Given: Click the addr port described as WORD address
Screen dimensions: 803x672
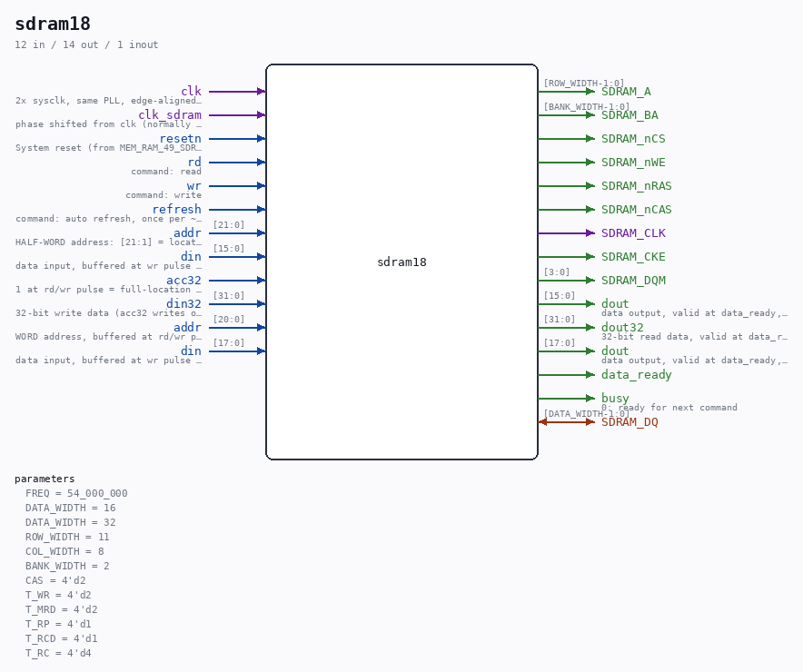Looking at the screenshot, I should tap(187, 327).
